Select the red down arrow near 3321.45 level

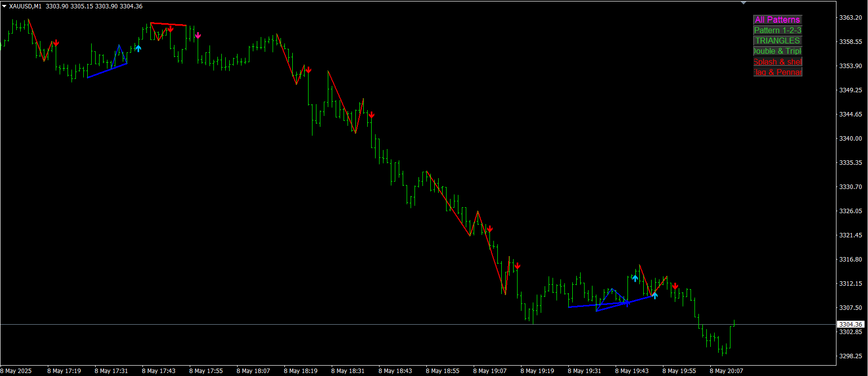(x=489, y=229)
